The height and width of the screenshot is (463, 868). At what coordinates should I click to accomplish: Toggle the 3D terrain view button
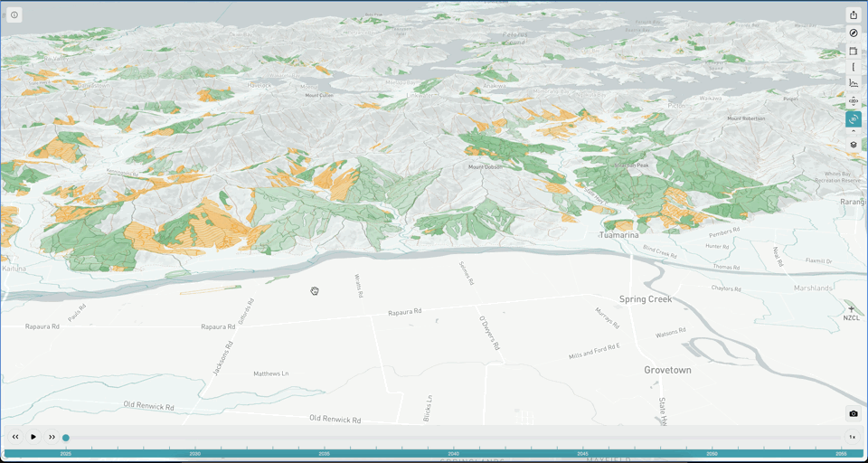point(854,119)
